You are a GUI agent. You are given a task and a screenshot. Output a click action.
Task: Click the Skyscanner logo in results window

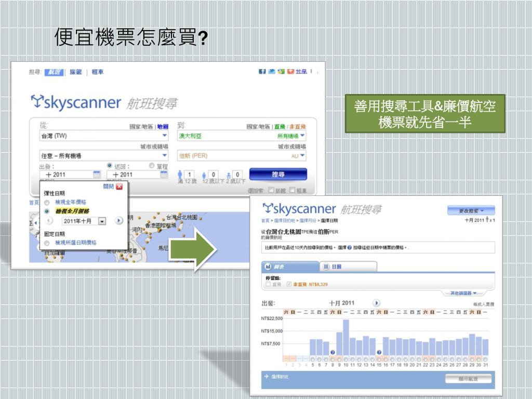pyautogui.click(x=299, y=209)
